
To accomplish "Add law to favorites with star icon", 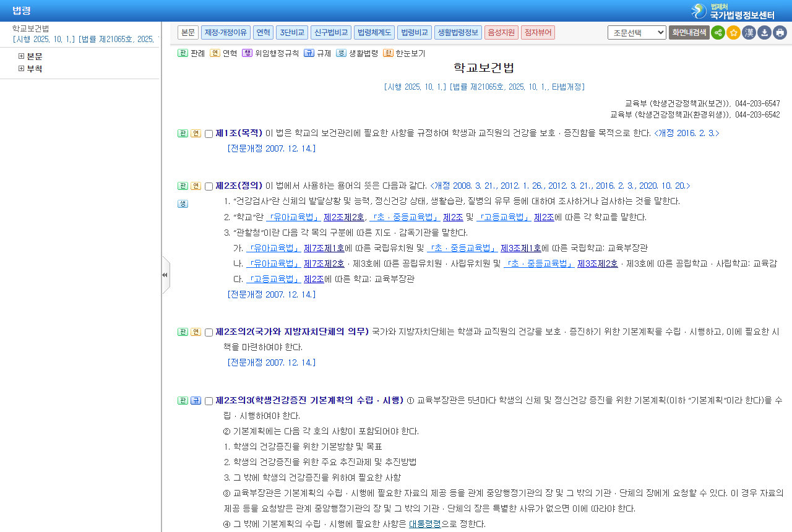I will [733, 33].
